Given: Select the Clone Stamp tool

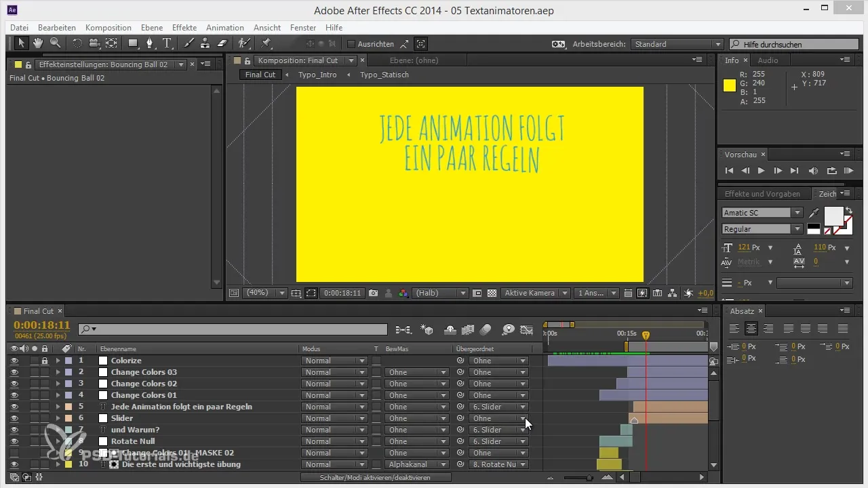Looking at the screenshot, I should point(205,43).
